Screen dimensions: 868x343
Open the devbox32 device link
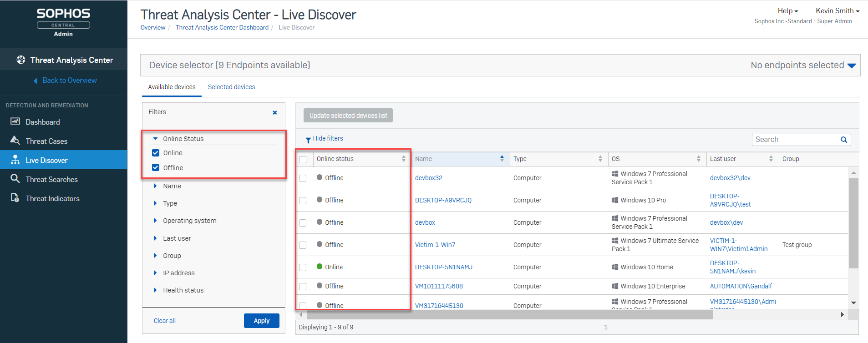[429, 178]
